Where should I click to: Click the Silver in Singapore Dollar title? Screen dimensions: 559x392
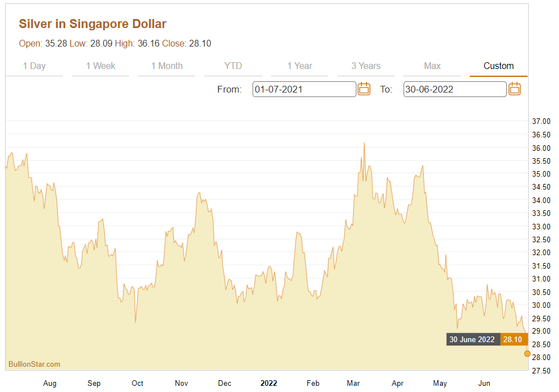93,24
